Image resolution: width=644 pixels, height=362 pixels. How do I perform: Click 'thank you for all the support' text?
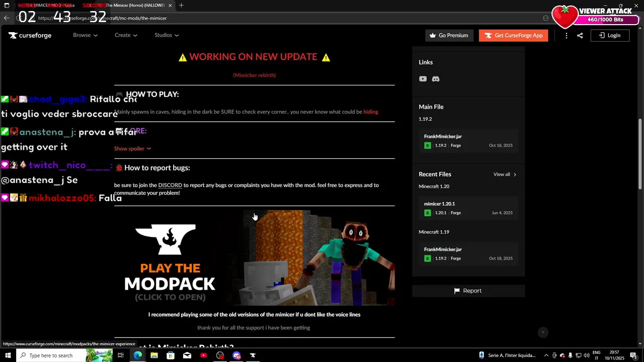[x=254, y=328]
